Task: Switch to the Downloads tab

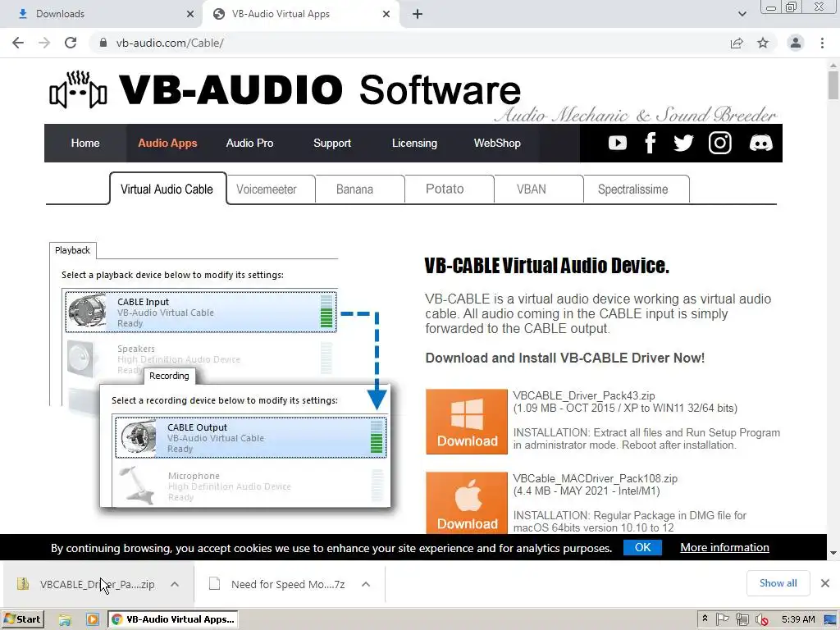Action: pos(101,14)
